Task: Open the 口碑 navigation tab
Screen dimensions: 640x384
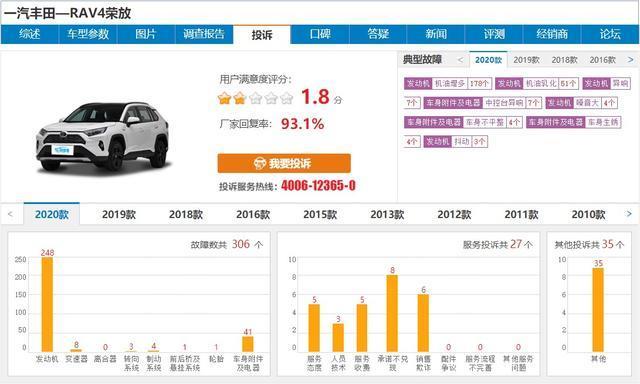Action: click(x=320, y=34)
